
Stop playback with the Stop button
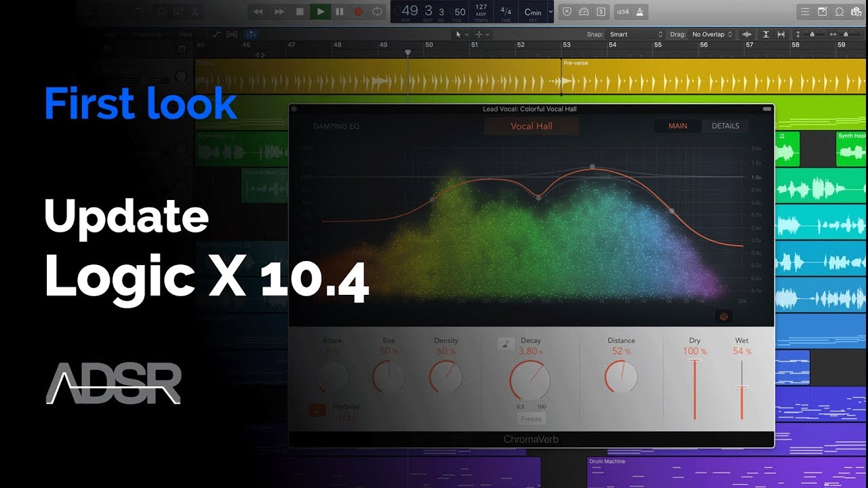click(x=300, y=12)
